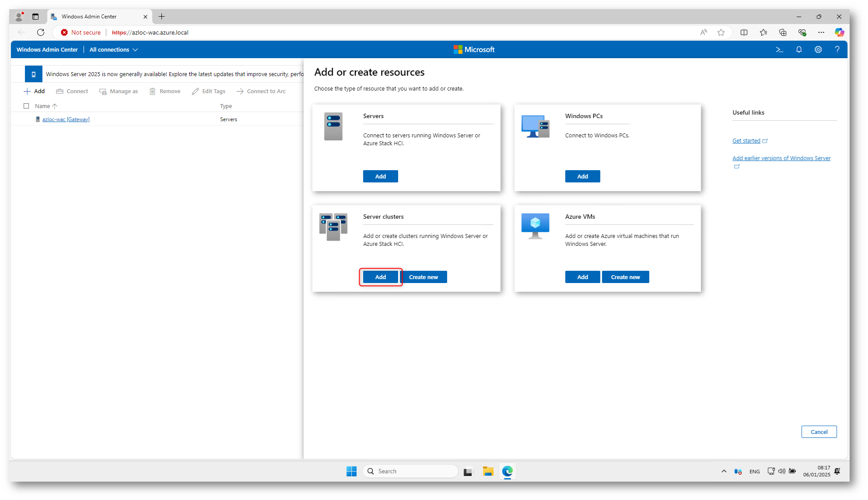This screenshot has width=868, height=500.
Task: Open clock and date in taskbar
Action: [x=817, y=471]
